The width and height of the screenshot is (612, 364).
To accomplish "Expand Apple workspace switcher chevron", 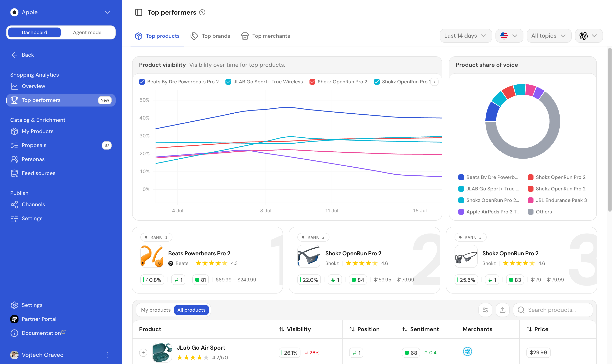I will tap(107, 12).
